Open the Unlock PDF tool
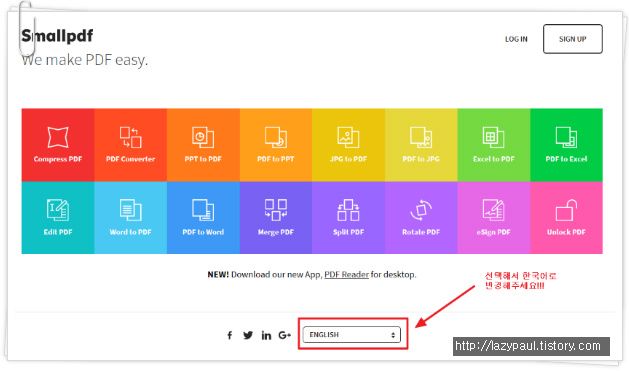The width and height of the screenshot is (629, 371). pyautogui.click(x=566, y=217)
